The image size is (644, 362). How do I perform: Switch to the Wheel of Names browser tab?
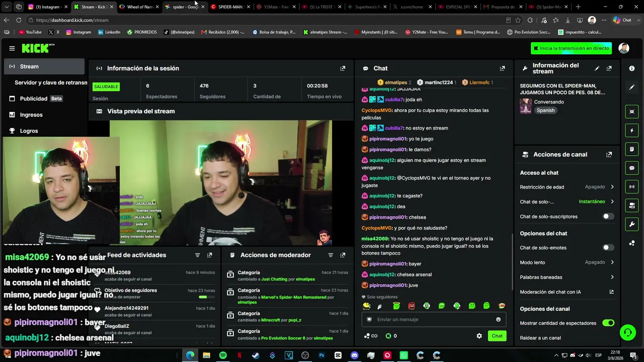point(139,7)
